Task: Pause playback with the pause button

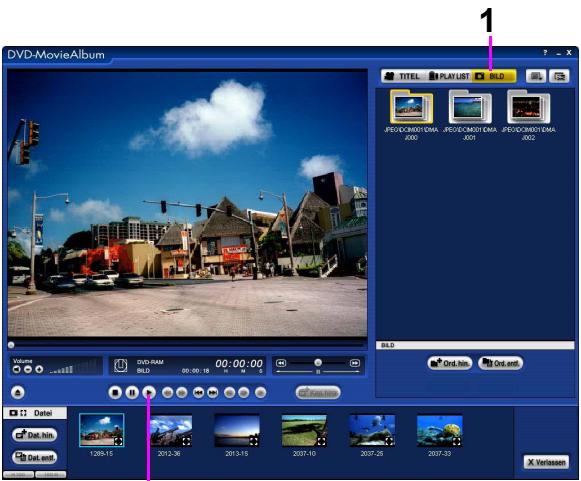Action: [132, 392]
